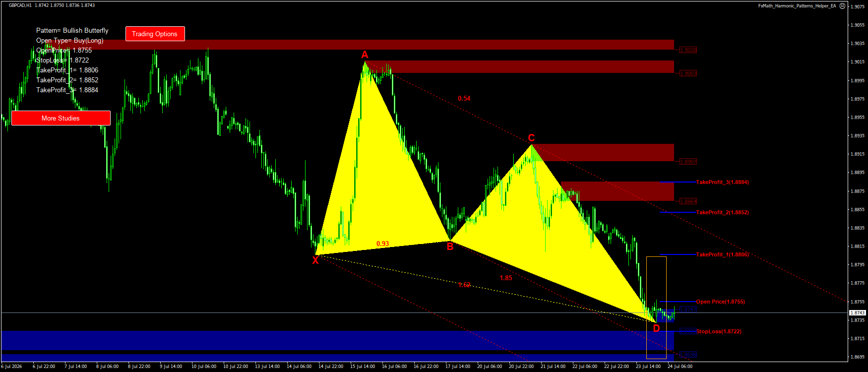Open the red Trading Options button
This screenshot has width=868, height=372.
(155, 34)
